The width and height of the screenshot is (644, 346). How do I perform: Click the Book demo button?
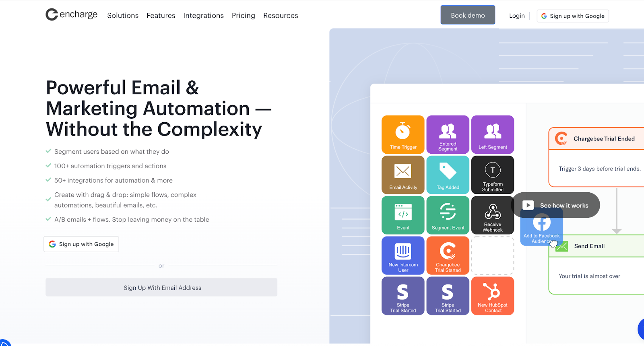click(x=468, y=15)
